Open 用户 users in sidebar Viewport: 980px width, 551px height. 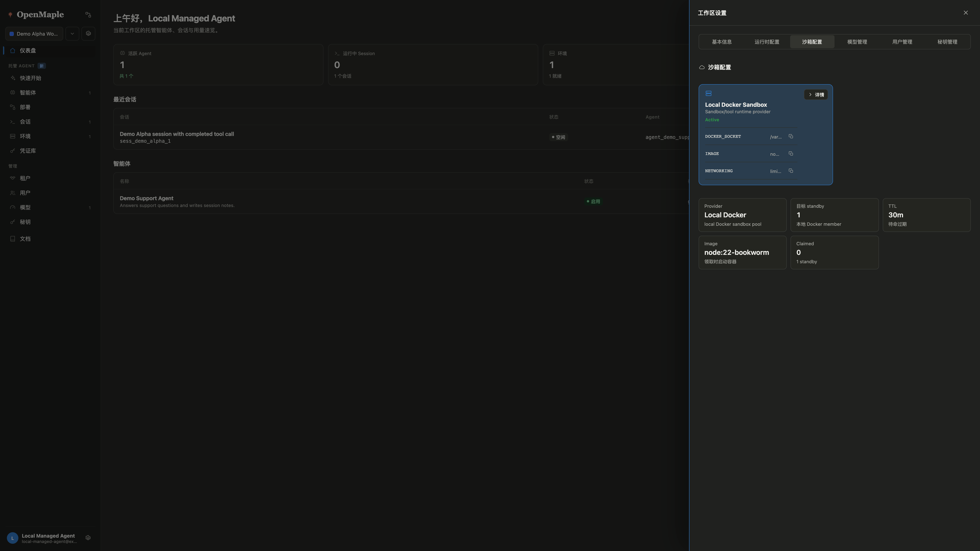(49, 193)
